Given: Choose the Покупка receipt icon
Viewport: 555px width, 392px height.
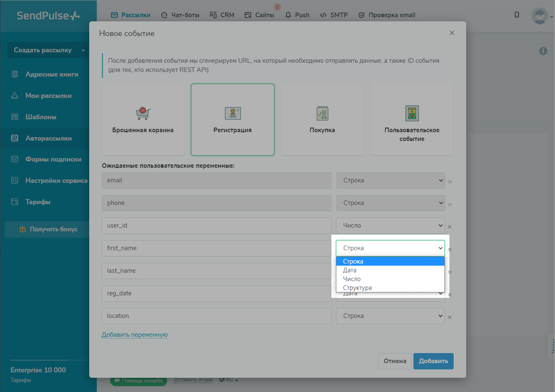Looking at the screenshot, I should point(322,113).
